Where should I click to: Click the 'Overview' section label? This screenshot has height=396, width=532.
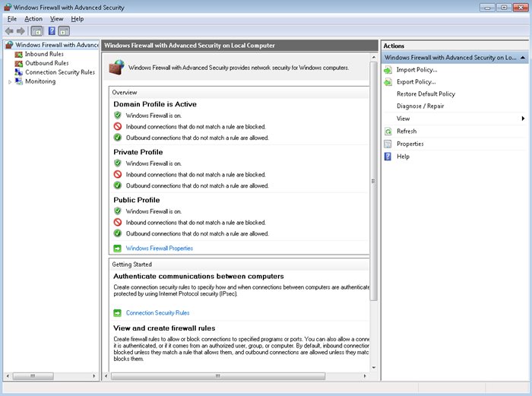pyautogui.click(x=125, y=92)
